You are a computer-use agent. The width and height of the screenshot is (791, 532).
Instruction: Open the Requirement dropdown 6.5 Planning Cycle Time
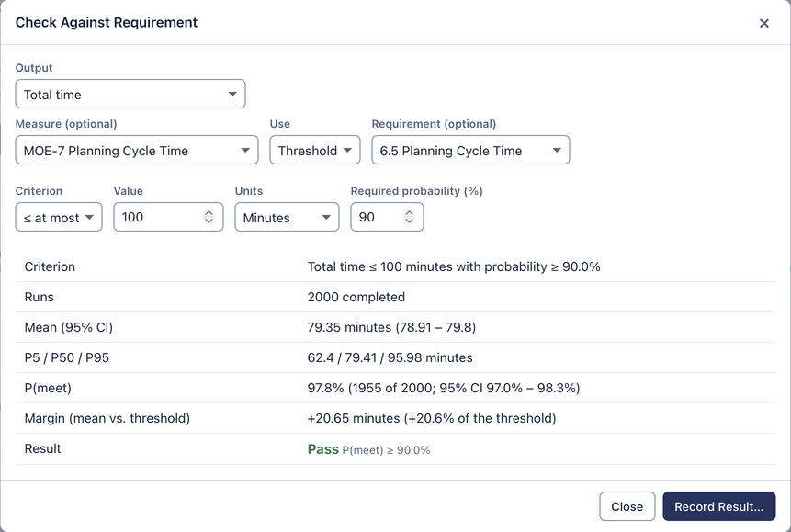pos(470,150)
